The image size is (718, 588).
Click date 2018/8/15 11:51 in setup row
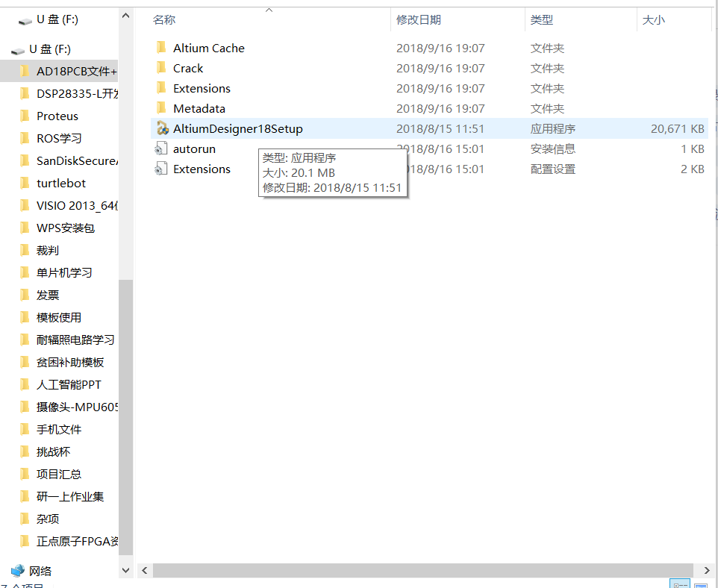[440, 128]
